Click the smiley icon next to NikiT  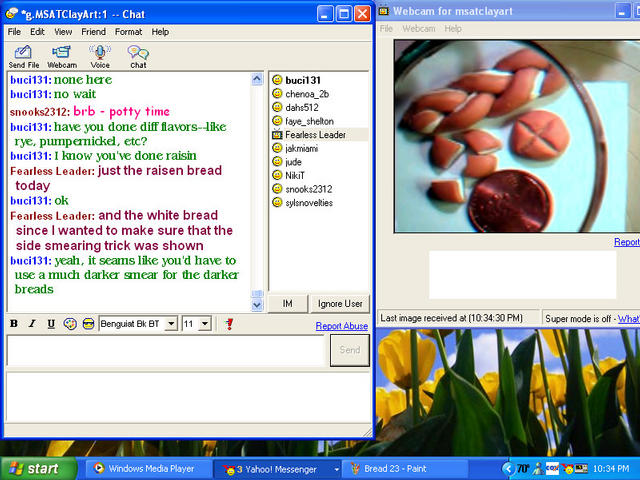pyautogui.click(x=277, y=175)
